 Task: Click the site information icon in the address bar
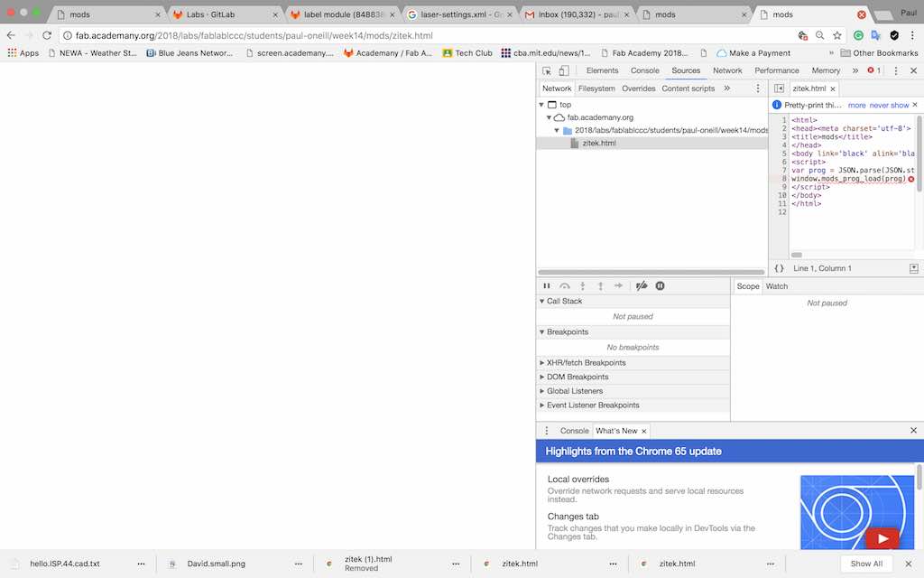click(x=68, y=35)
